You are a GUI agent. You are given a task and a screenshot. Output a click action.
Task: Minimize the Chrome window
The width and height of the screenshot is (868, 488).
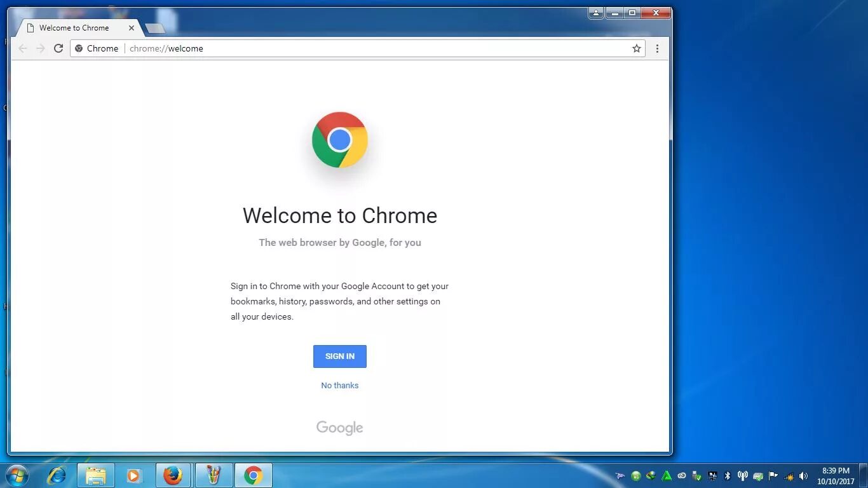[614, 13]
